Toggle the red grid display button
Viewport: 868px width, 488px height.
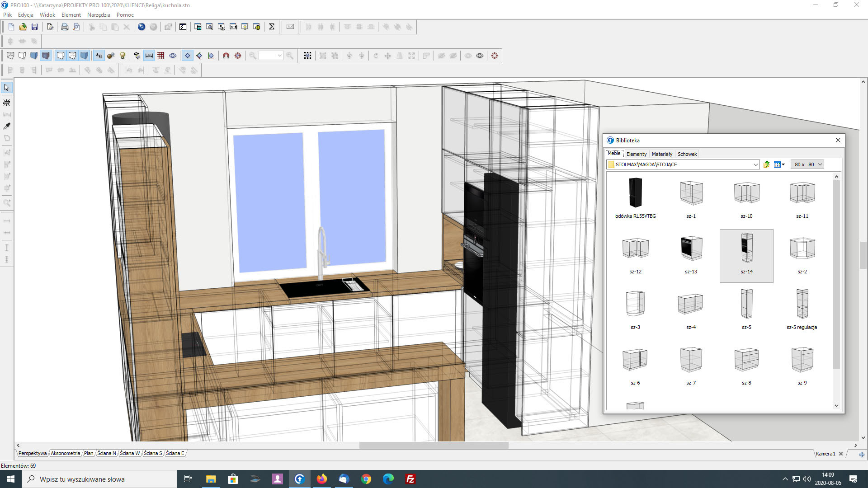point(160,56)
